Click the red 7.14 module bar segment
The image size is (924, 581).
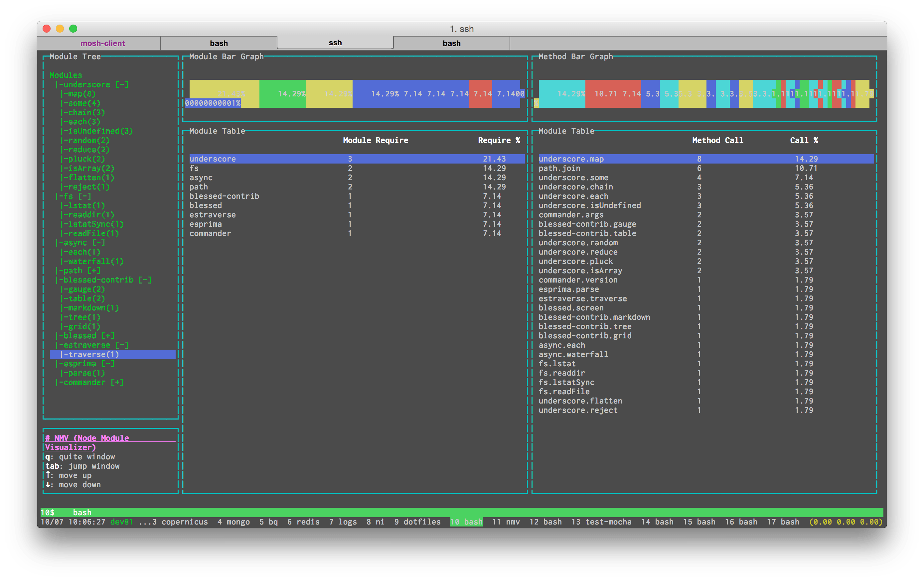coord(480,94)
